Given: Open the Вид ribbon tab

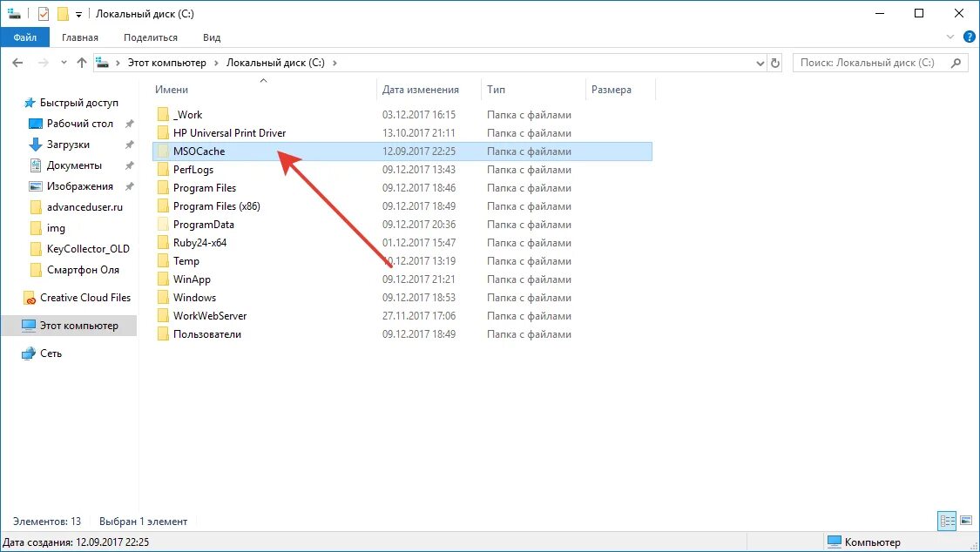Looking at the screenshot, I should point(212,37).
